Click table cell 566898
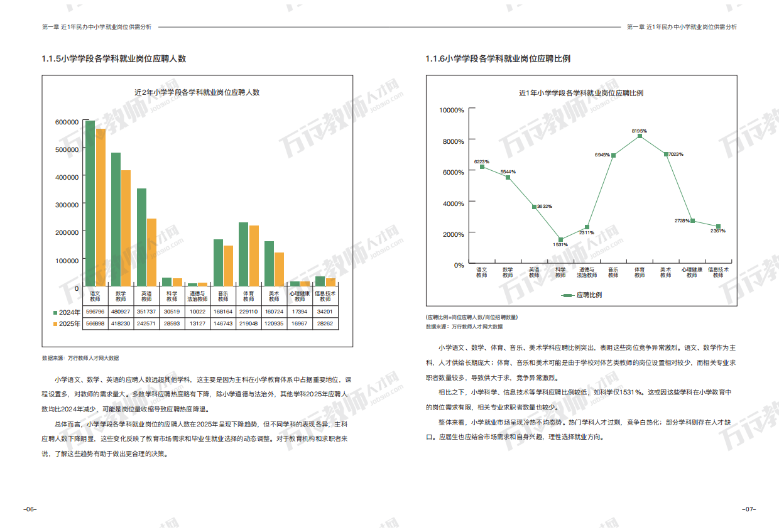This screenshot has width=779, height=532. 95,324
